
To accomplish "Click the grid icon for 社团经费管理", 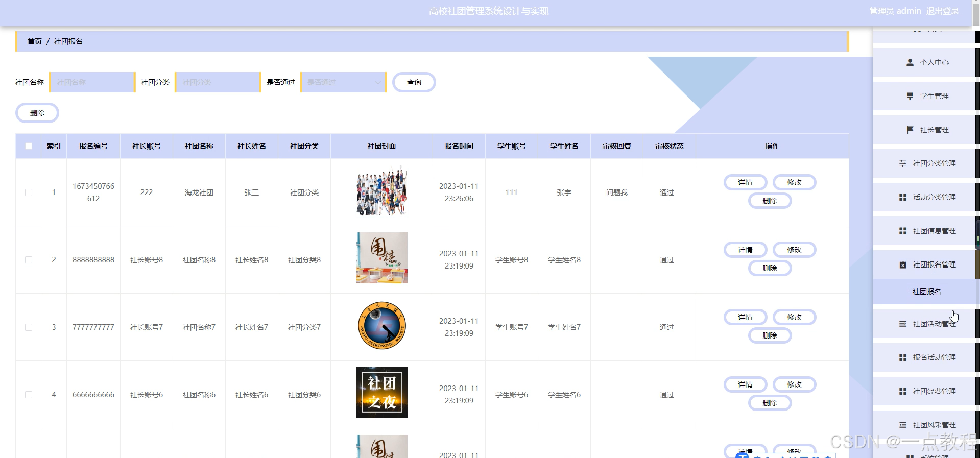I will click(x=902, y=391).
